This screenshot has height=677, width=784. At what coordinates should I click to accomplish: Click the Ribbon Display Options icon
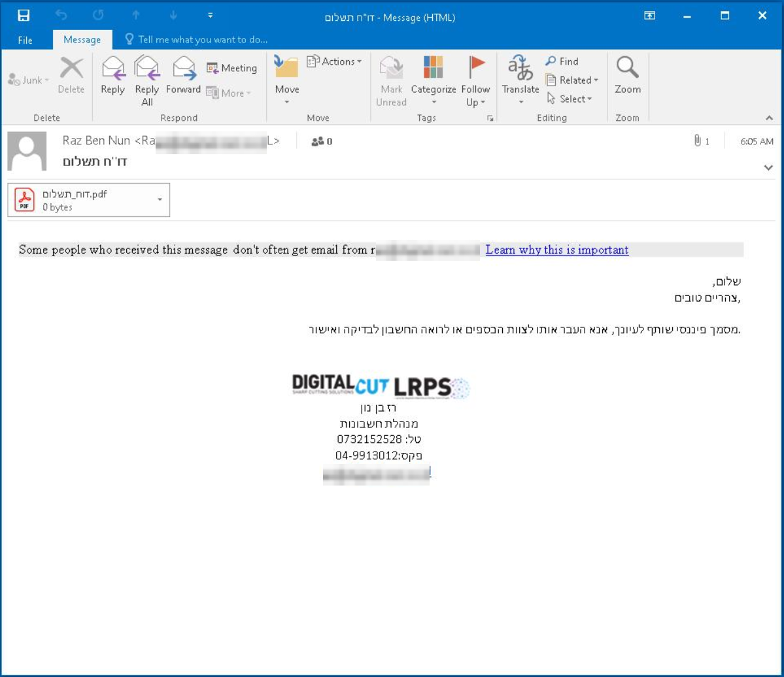[x=649, y=16]
